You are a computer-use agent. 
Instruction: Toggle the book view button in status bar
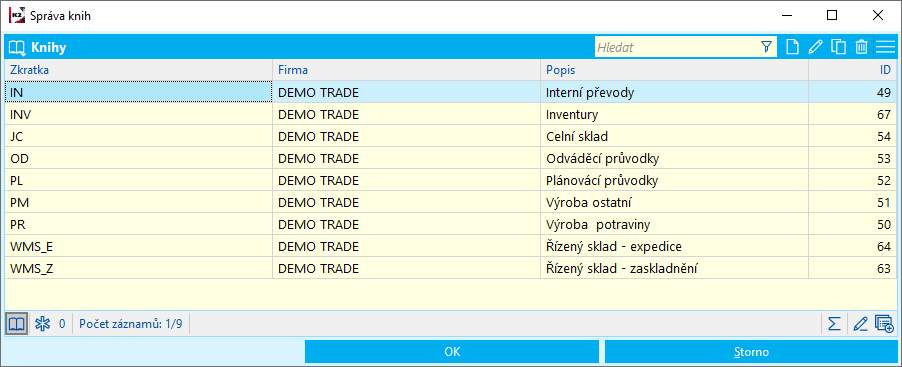(x=16, y=324)
